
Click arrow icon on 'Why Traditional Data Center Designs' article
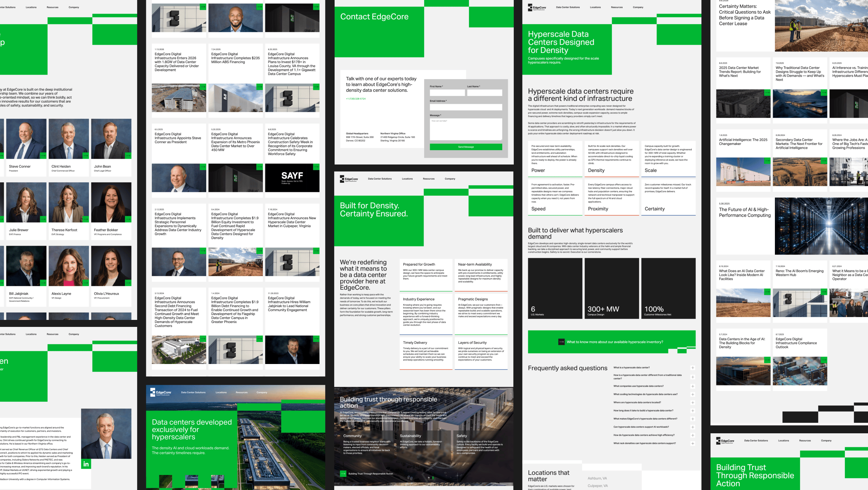click(824, 93)
